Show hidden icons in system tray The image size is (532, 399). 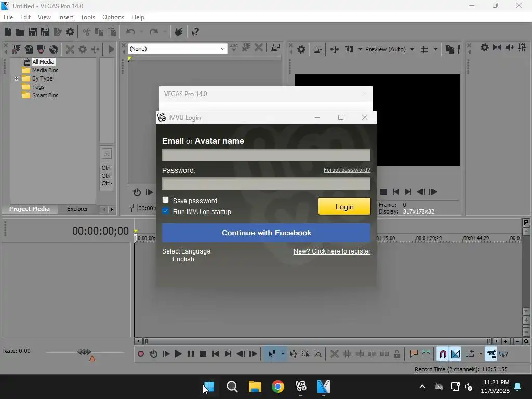pyautogui.click(x=422, y=387)
